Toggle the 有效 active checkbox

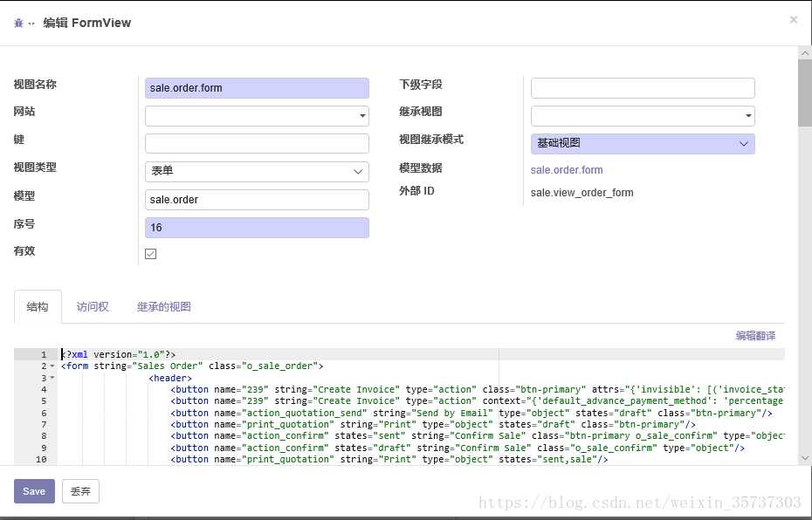coord(151,254)
